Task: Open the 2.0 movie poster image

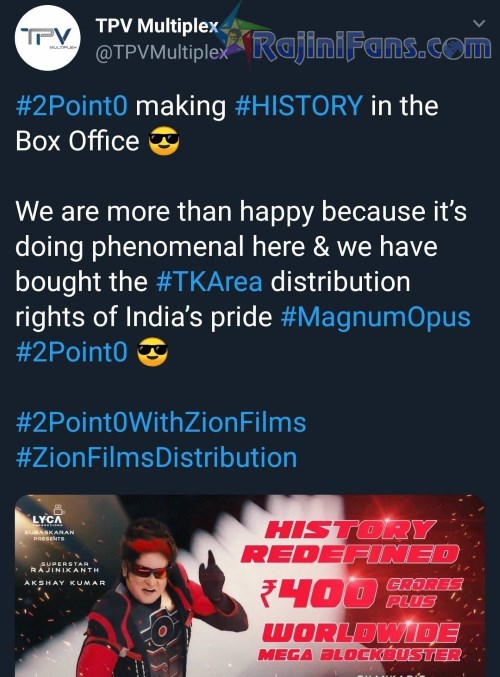Action: click(250, 586)
